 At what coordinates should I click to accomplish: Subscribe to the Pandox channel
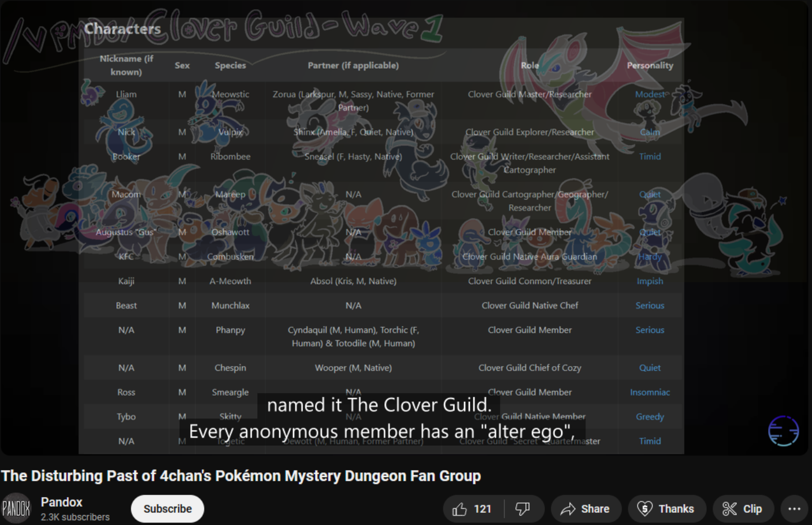[167, 509]
